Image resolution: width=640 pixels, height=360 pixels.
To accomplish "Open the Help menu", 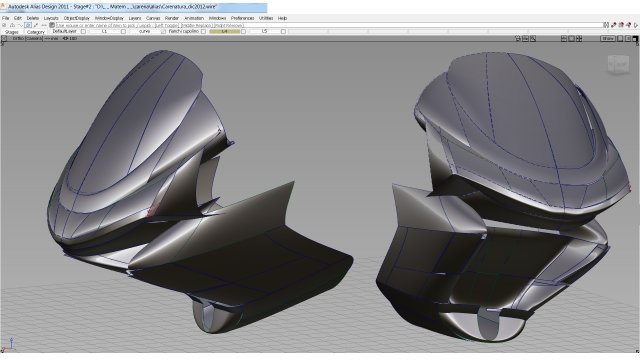I will pyautogui.click(x=282, y=18).
